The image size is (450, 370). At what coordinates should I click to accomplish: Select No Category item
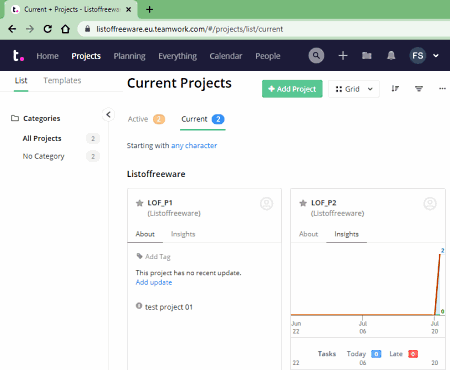pos(43,156)
